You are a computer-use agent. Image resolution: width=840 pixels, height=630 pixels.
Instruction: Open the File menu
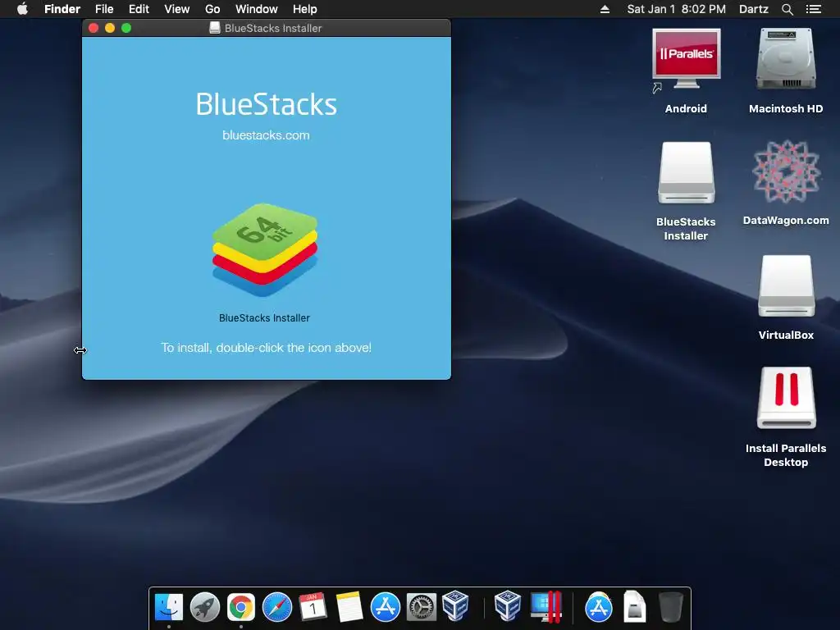pos(104,9)
